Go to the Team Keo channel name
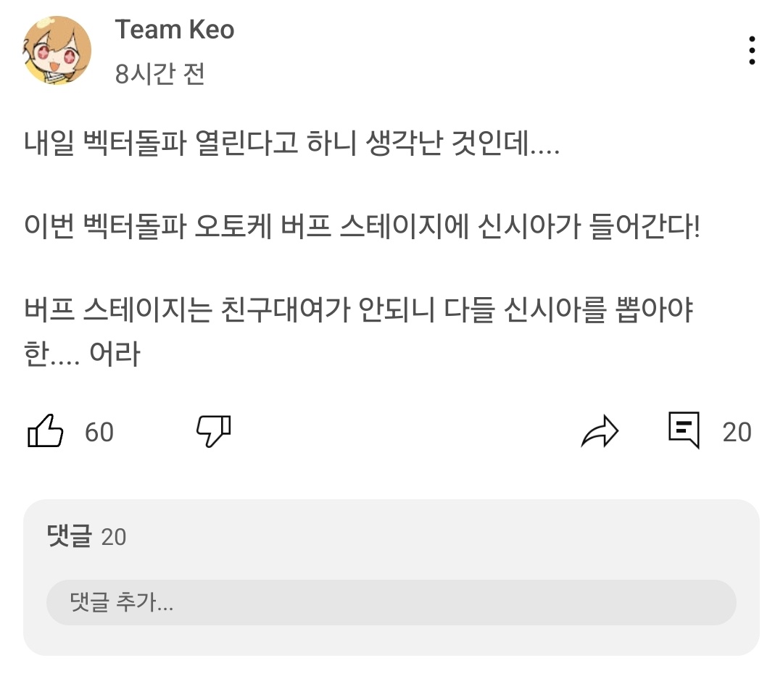 [x=174, y=30]
